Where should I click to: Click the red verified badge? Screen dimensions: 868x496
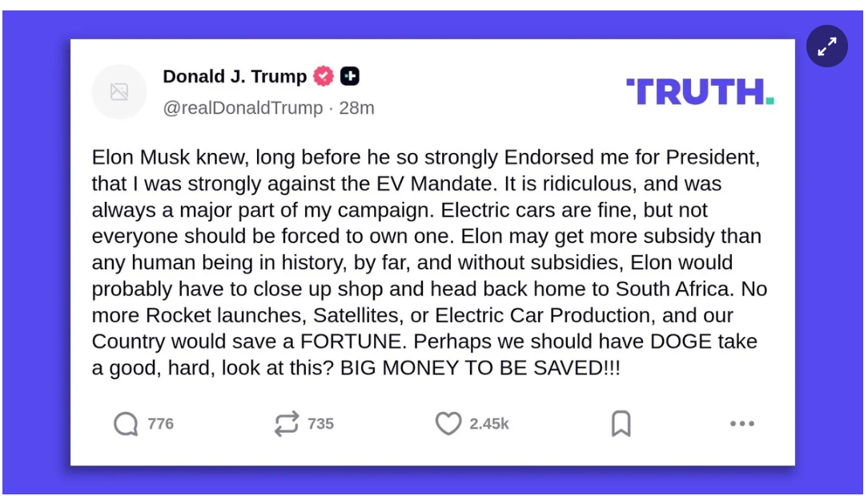[x=323, y=77]
